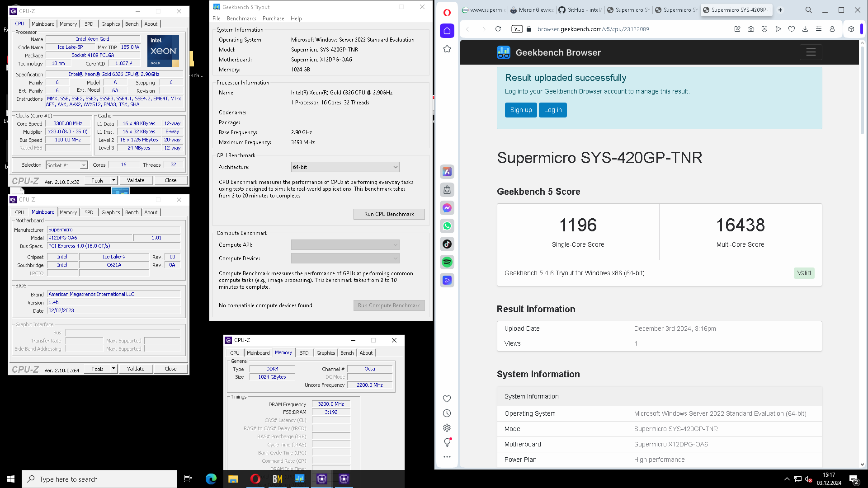Open WhatsApp in Opera sidebar

click(447, 226)
